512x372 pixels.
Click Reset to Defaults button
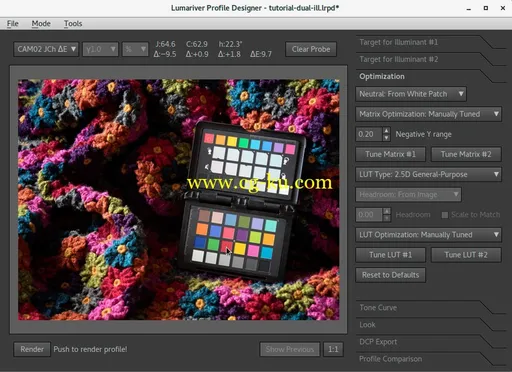click(x=391, y=275)
